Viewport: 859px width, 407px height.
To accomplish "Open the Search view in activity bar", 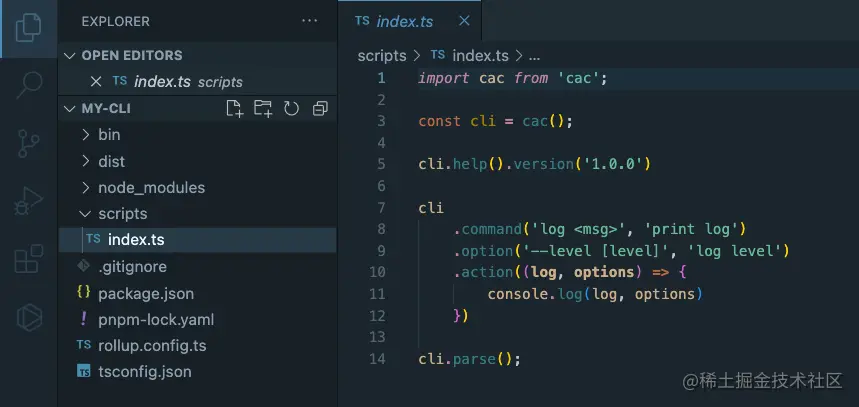I will 28,85.
